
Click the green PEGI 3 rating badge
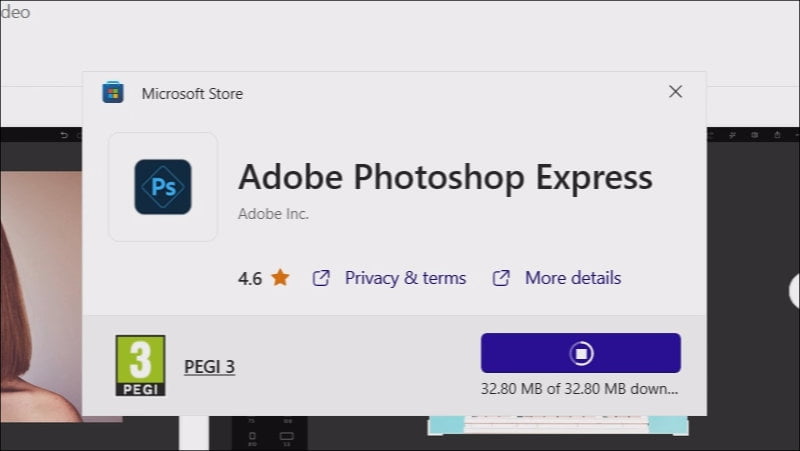(140, 365)
